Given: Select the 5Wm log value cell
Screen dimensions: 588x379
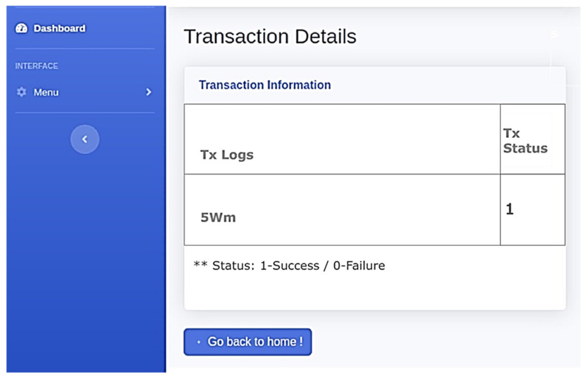Looking at the screenshot, I should pyautogui.click(x=218, y=217).
